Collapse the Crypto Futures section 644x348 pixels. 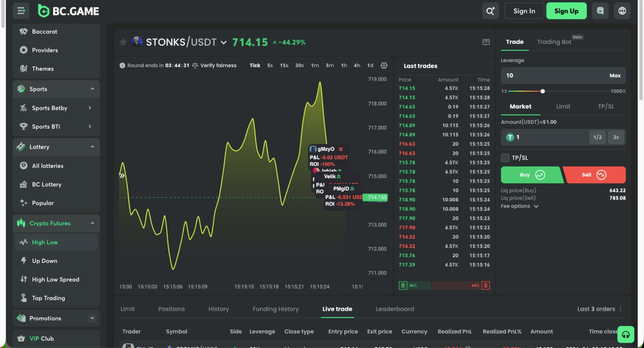[93, 223]
